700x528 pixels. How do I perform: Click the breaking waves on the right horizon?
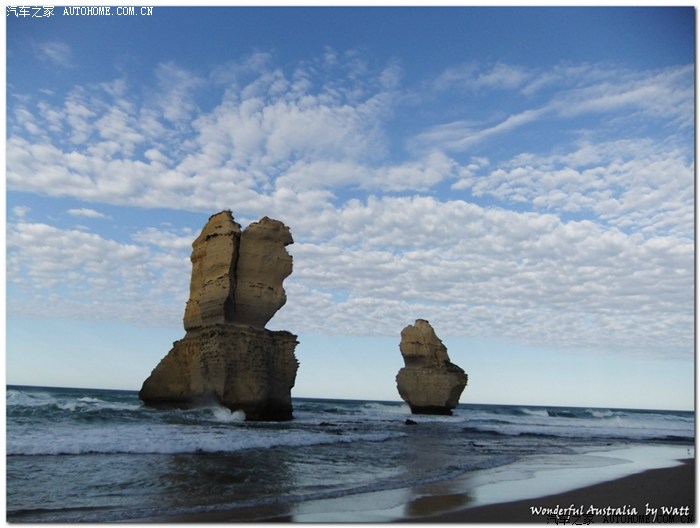[x=600, y=413]
